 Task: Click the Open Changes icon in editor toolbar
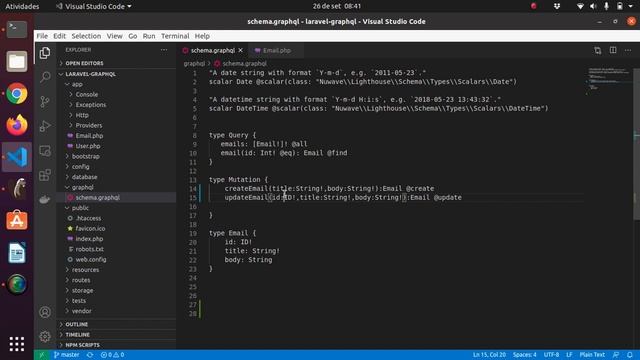pyautogui.click(x=598, y=50)
